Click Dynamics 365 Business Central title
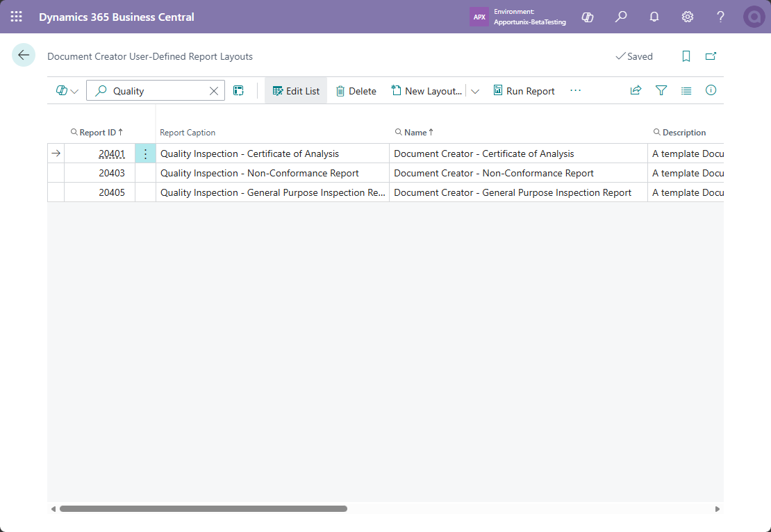The height and width of the screenshot is (532, 771). (117, 17)
